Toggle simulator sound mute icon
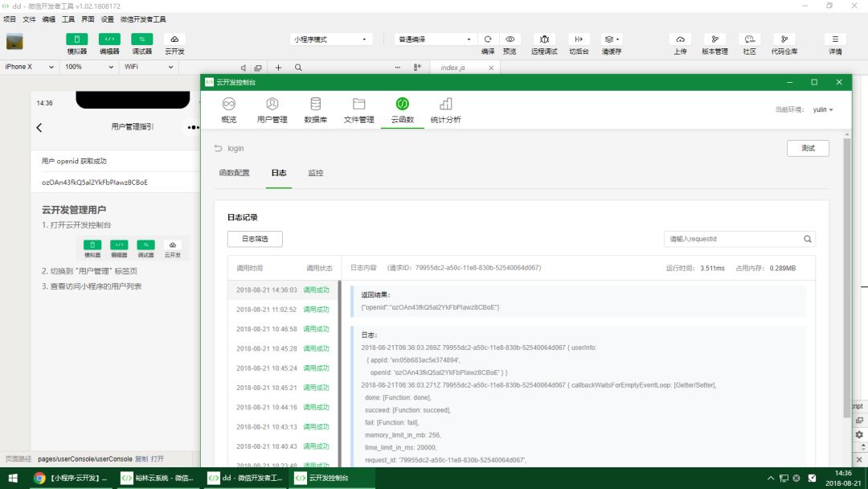This screenshot has height=489, width=868. coord(243,68)
